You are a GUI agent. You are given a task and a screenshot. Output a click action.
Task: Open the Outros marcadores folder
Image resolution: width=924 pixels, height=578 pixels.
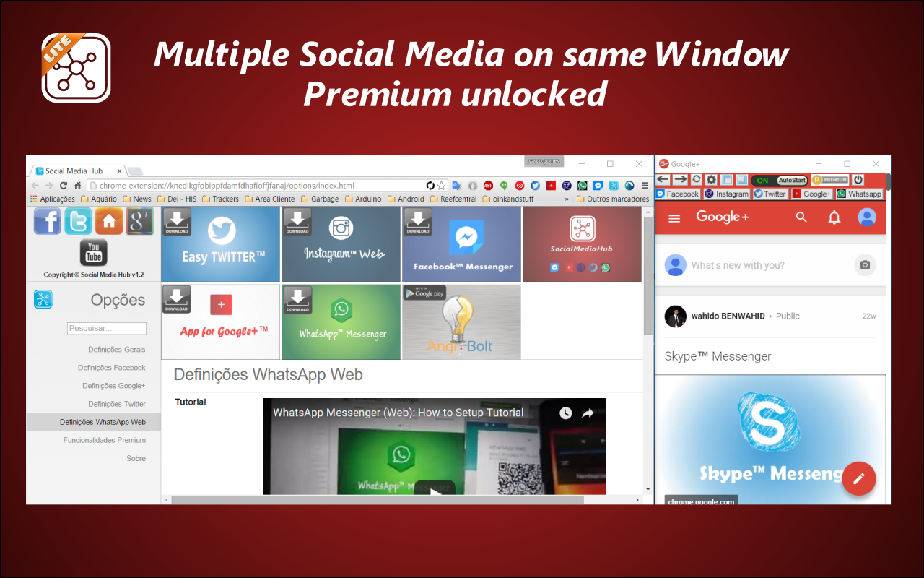coord(612,199)
